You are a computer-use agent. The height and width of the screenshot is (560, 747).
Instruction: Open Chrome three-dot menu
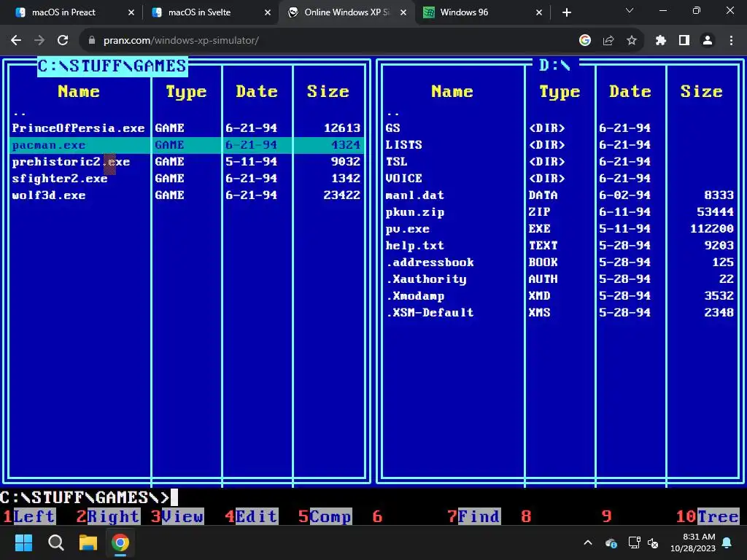(731, 41)
